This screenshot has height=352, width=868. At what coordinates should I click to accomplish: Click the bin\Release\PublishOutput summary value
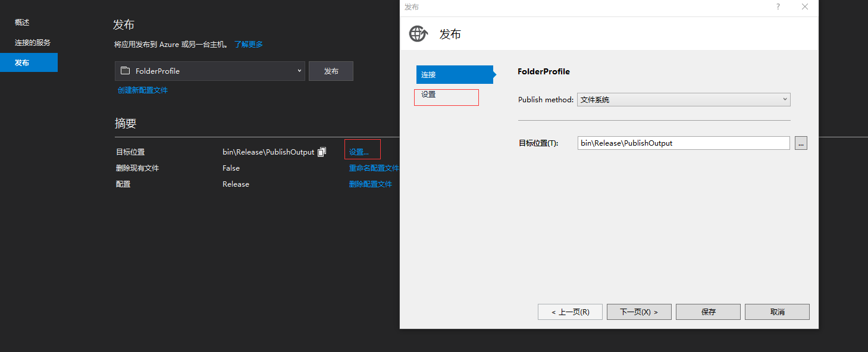pyautogui.click(x=268, y=152)
